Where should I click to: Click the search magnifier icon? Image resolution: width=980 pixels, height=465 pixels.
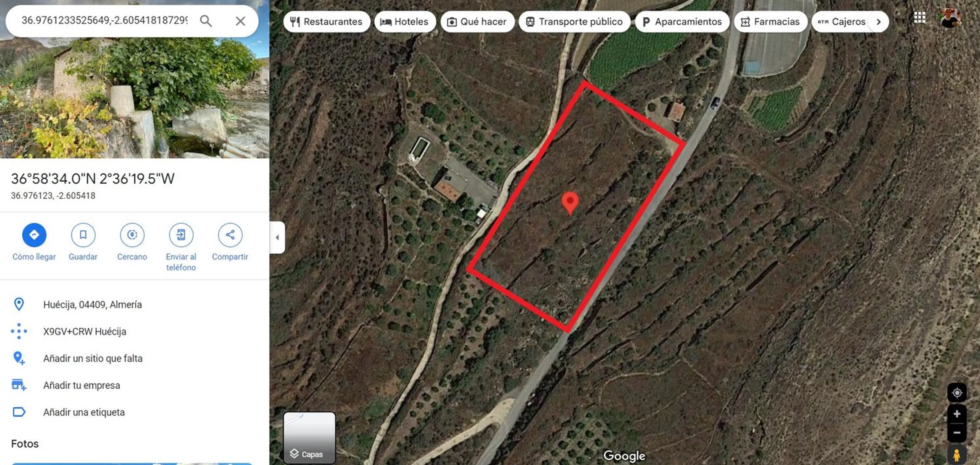[x=206, y=21]
